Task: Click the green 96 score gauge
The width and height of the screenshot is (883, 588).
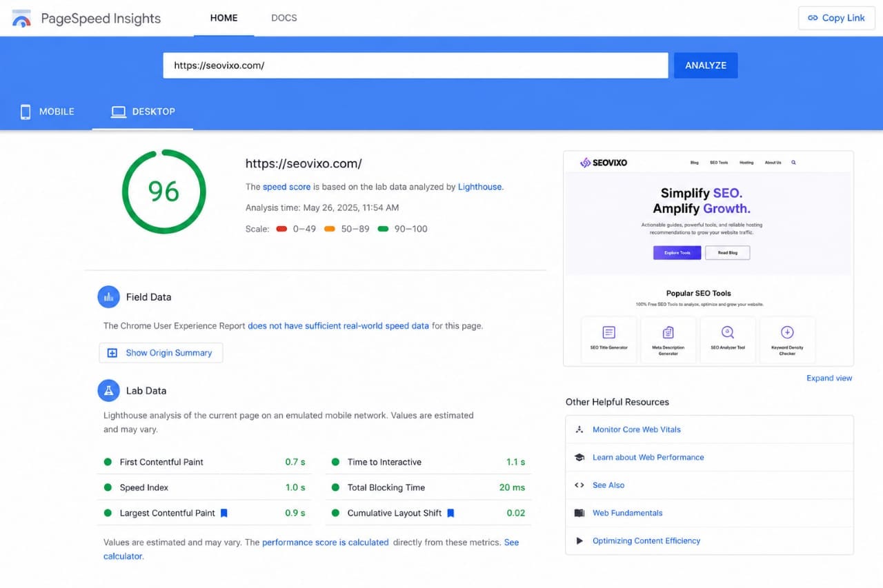Action: [164, 192]
